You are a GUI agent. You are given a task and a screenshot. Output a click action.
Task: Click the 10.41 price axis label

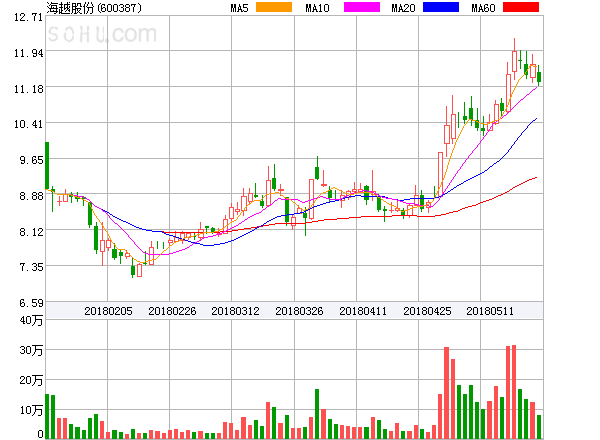tap(28, 124)
